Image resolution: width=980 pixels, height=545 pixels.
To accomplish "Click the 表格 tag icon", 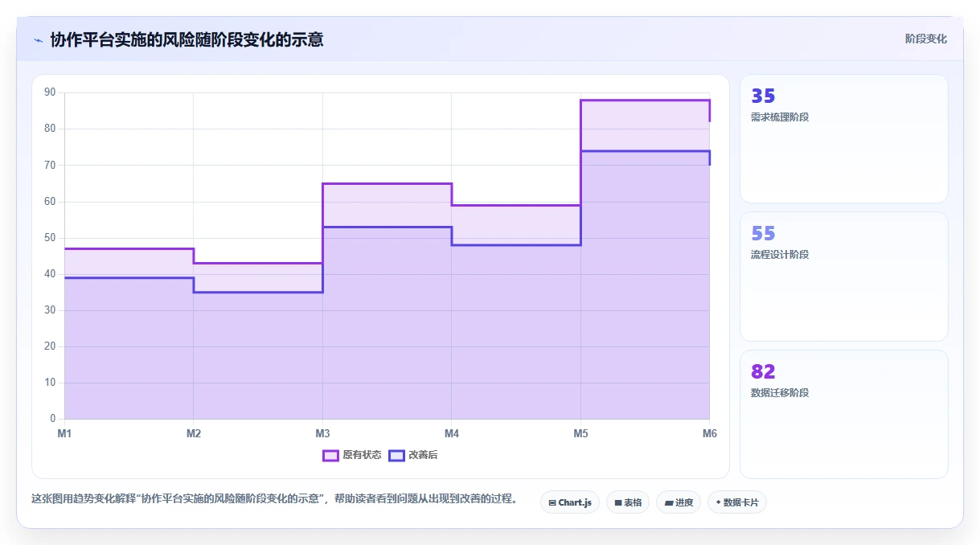I will pyautogui.click(x=618, y=502).
